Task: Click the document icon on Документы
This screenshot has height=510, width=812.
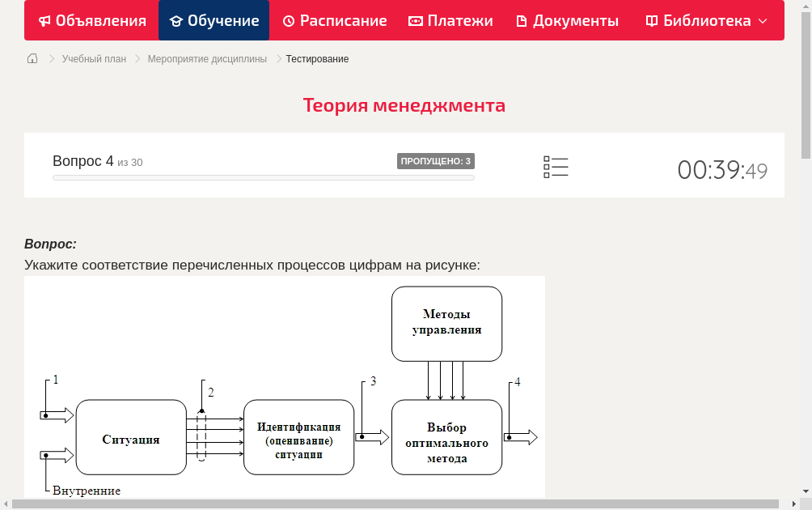Action: (523, 20)
